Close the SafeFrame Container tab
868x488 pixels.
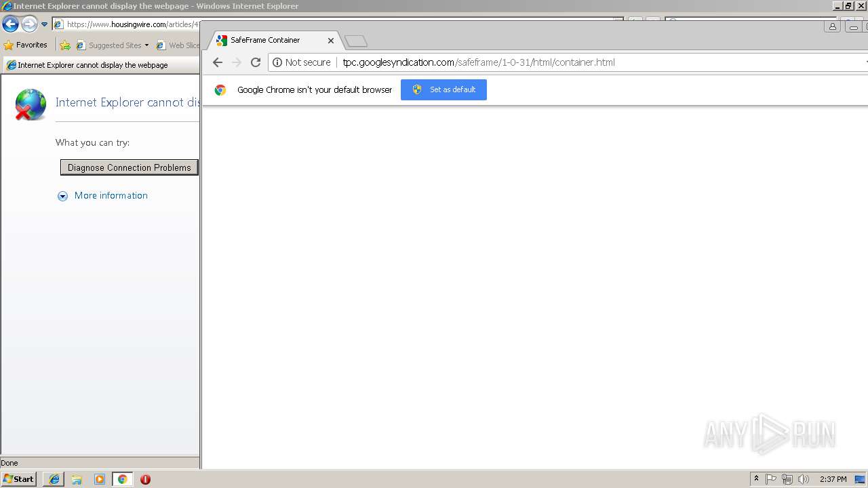point(331,41)
